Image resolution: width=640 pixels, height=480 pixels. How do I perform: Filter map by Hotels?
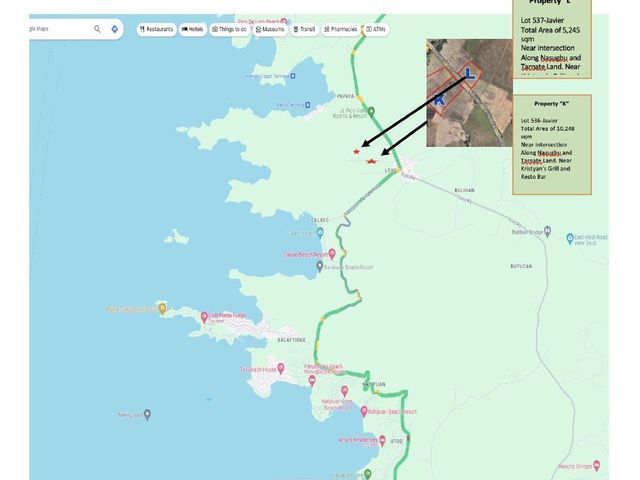click(x=193, y=29)
